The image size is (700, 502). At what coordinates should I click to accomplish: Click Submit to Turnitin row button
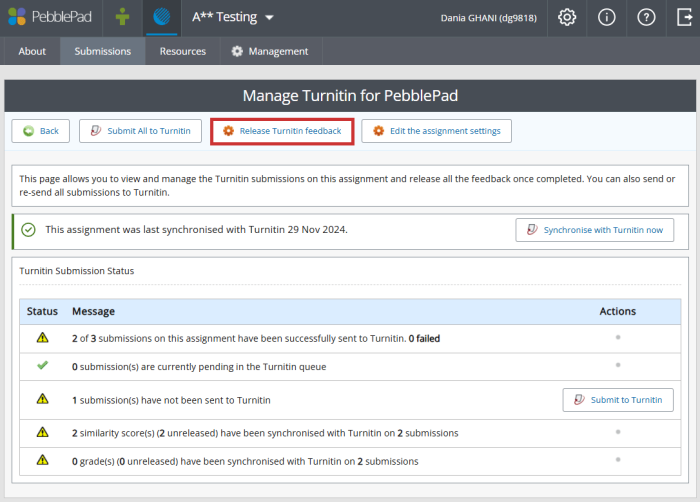(618, 400)
